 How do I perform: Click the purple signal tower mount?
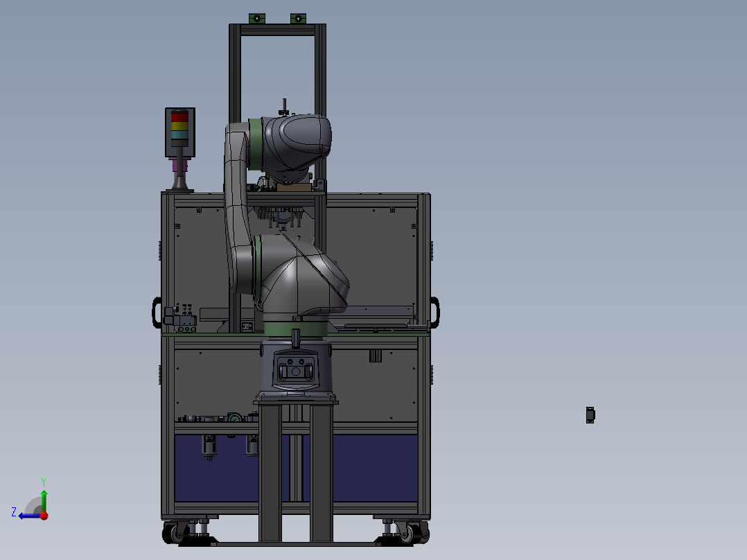click(x=179, y=165)
